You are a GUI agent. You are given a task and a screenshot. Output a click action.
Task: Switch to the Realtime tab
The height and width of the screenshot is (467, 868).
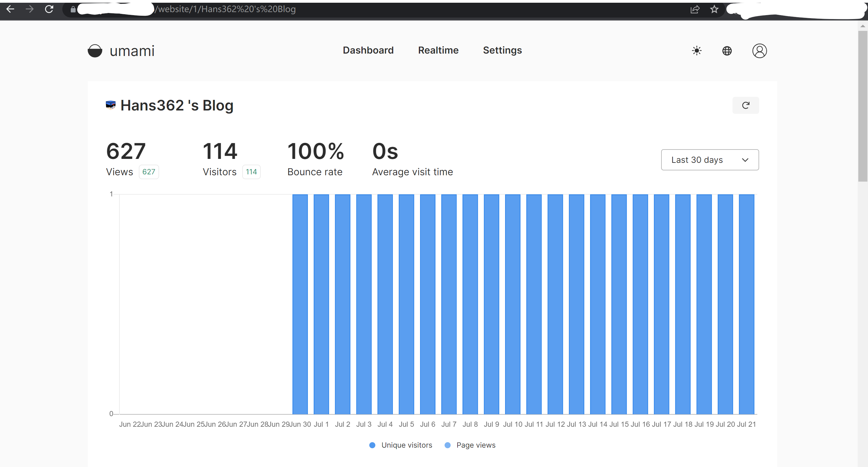[x=438, y=50]
